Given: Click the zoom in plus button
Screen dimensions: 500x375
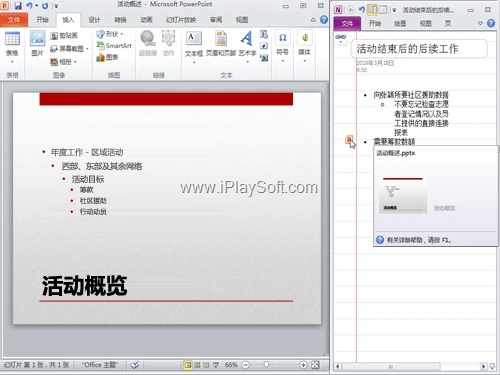Looking at the screenshot, I should click(x=303, y=365).
